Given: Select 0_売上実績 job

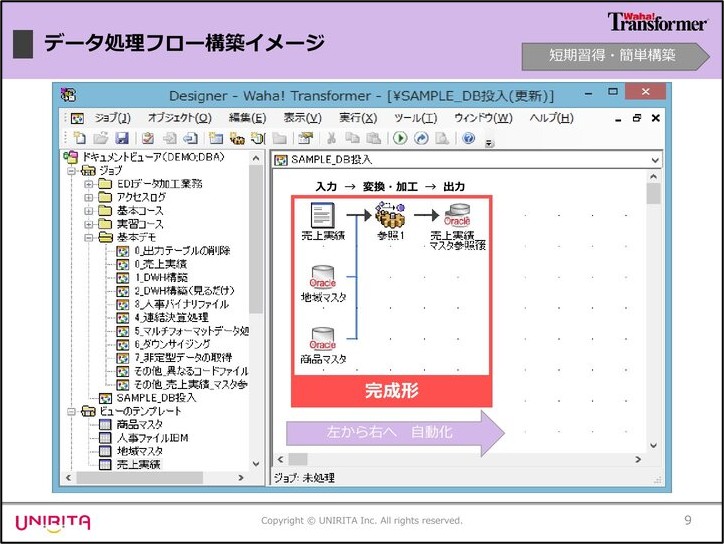Looking at the screenshot, I should (x=161, y=265).
